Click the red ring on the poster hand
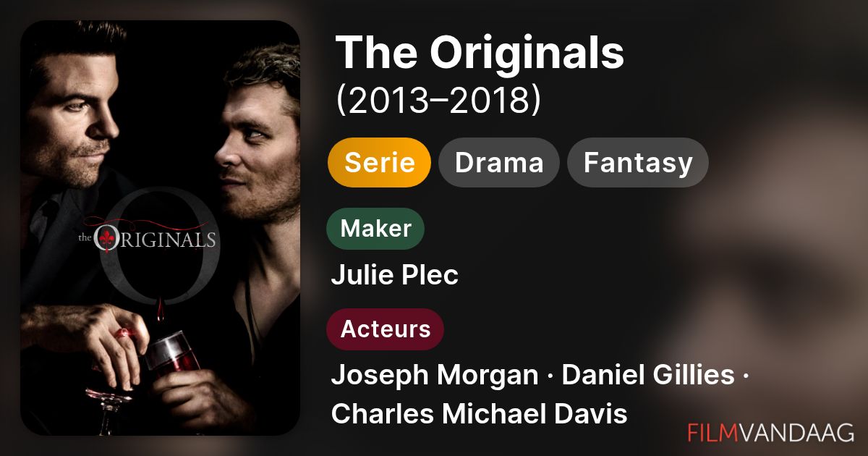Screen dimensions: 868x456 pos(124,334)
